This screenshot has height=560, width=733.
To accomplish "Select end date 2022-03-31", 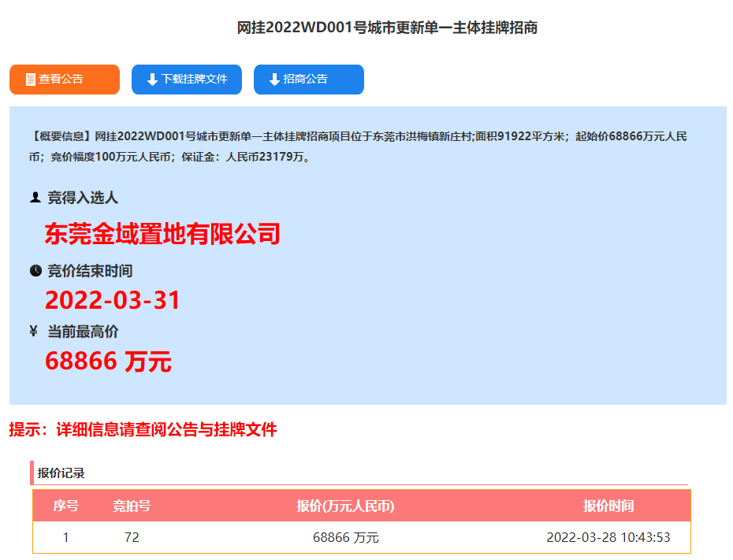I will [113, 300].
